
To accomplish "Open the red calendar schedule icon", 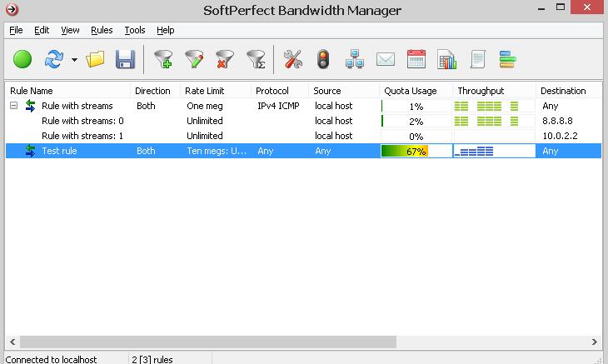I will click(x=416, y=59).
